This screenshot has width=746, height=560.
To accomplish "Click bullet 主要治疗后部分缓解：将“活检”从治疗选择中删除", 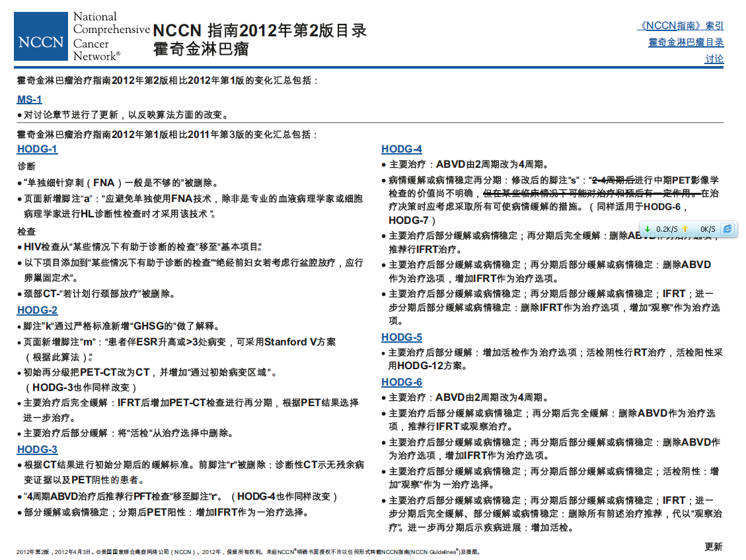I will pyautogui.click(x=126, y=433).
